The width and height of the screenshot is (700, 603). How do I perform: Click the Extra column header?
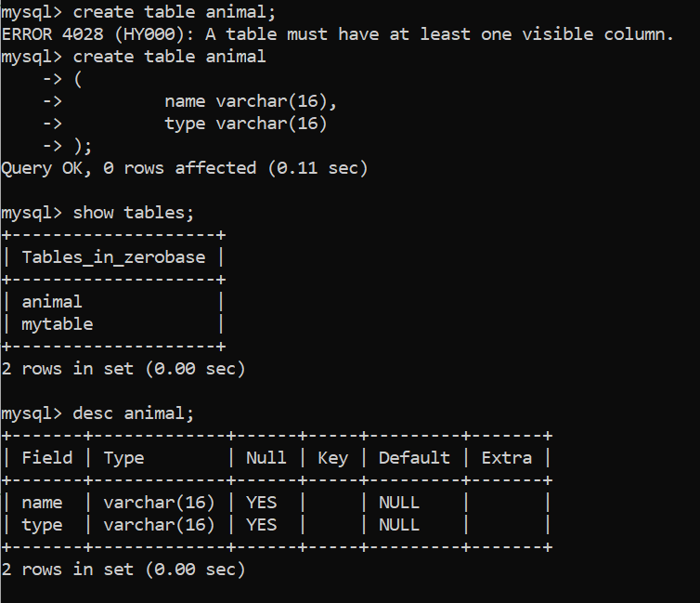coord(507,458)
